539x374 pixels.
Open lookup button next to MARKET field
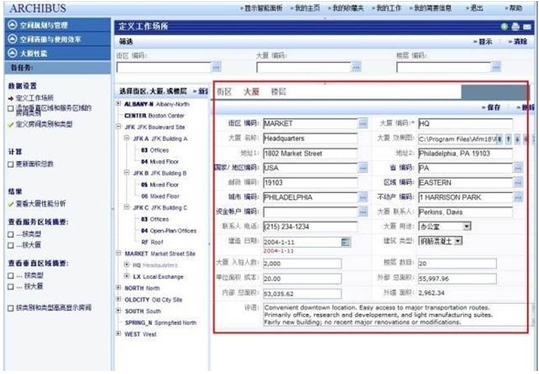(x=363, y=123)
